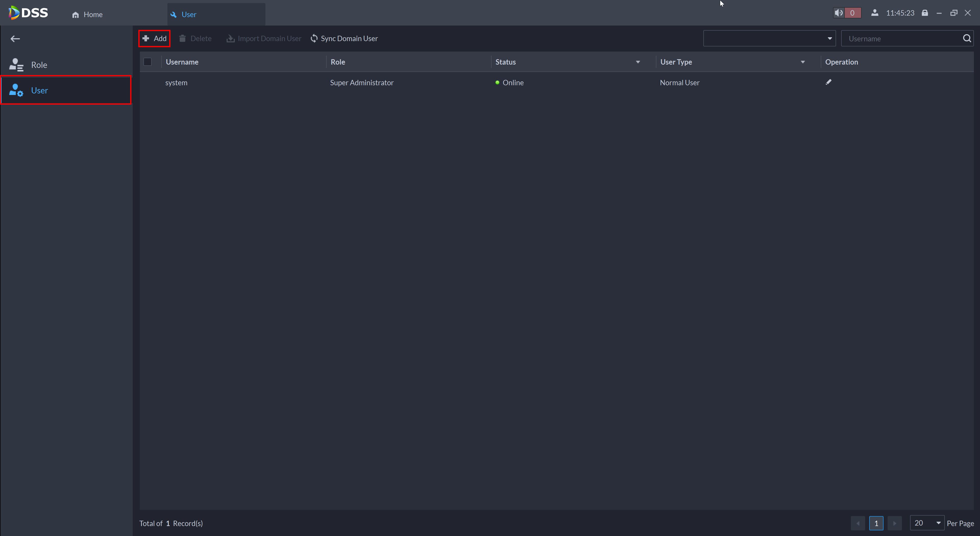Click the search magnifier icon

coord(967,39)
